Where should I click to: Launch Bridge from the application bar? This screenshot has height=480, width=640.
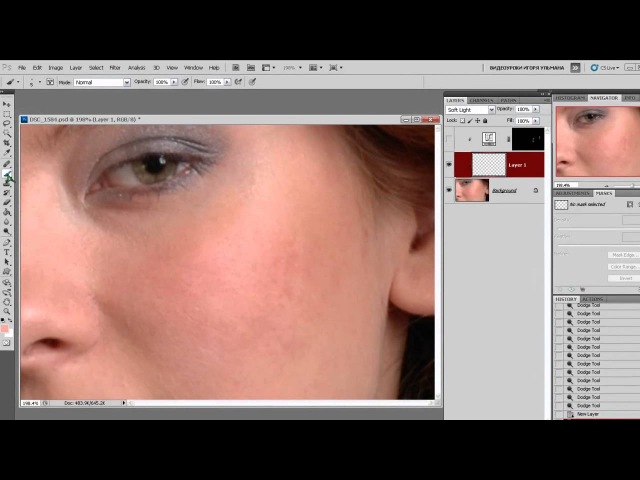[x=236, y=68]
